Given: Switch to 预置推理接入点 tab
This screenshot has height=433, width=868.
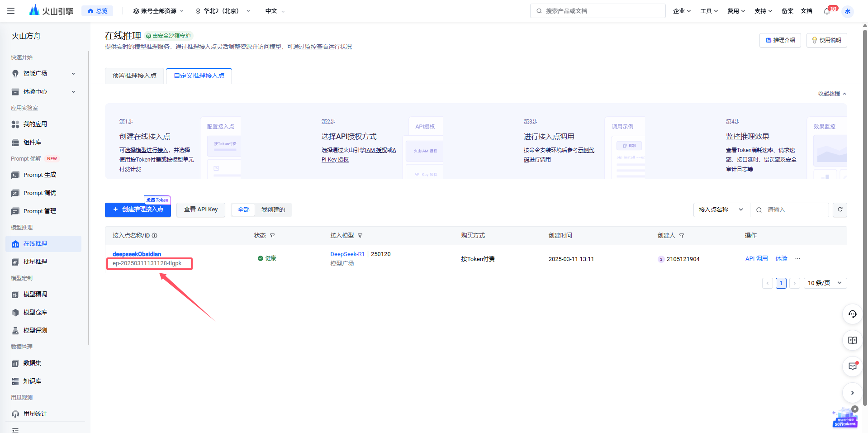Looking at the screenshot, I should (x=134, y=76).
